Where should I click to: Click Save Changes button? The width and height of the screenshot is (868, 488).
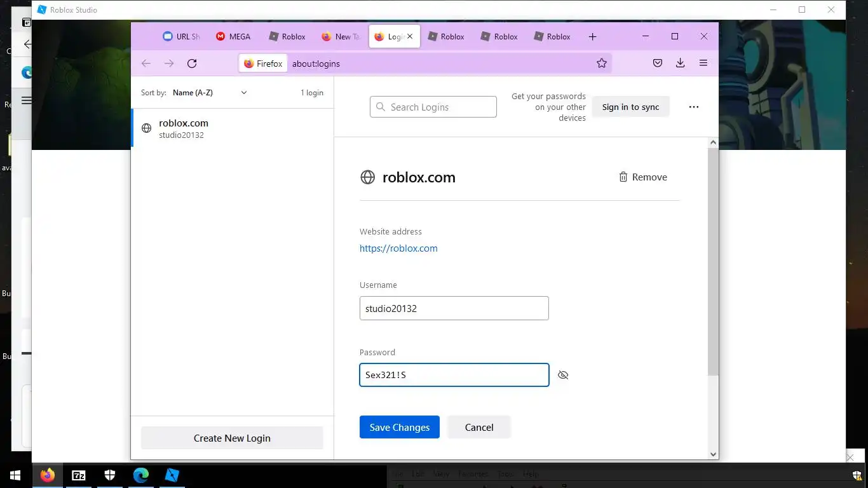click(x=400, y=428)
